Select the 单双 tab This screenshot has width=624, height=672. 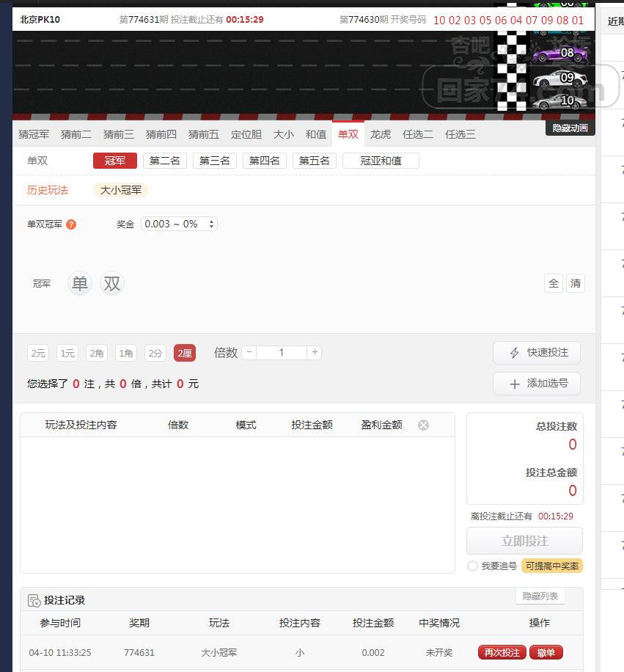click(348, 134)
